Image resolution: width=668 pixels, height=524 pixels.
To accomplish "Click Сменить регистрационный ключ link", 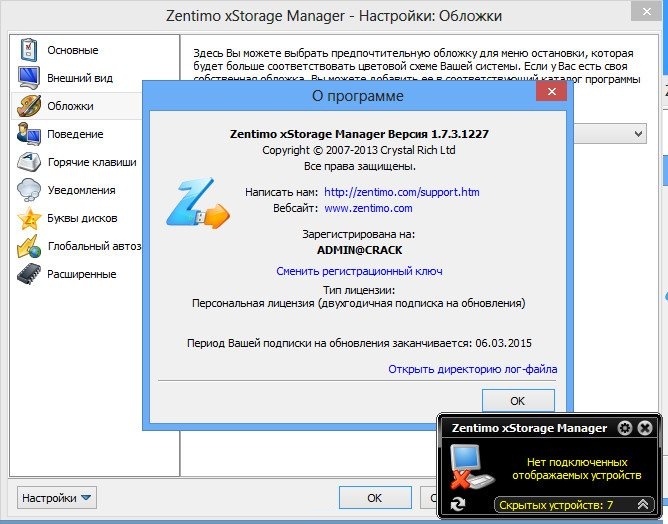I will [359, 271].
